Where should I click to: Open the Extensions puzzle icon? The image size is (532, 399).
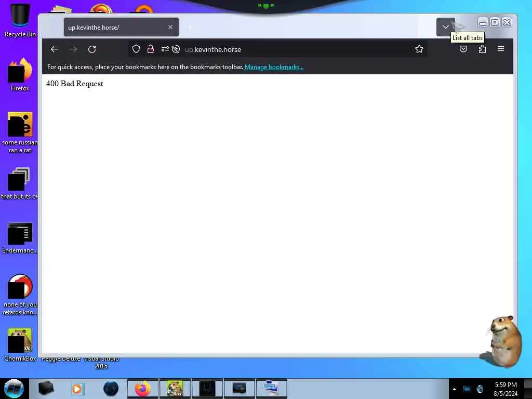pos(482,49)
